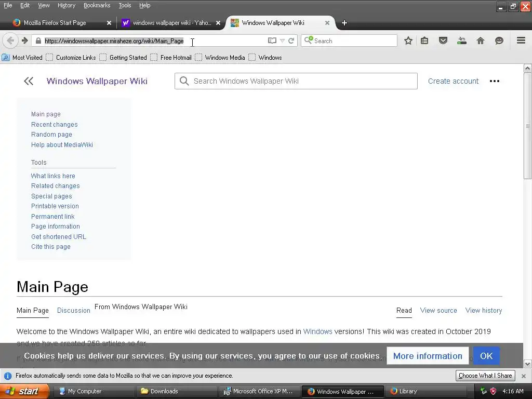Show bookmarks list icon
Screen dimensions: 532x399
click(x=424, y=41)
